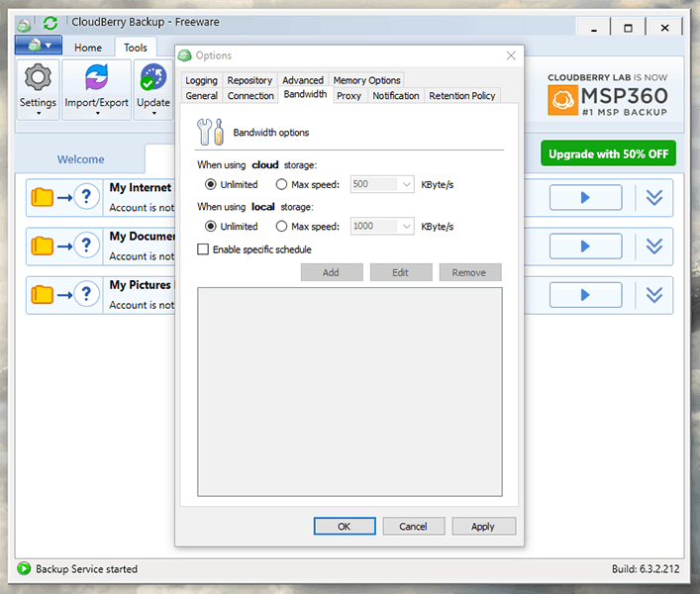700x594 pixels.
Task: Close the Options dialog
Action: tap(511, 55)
